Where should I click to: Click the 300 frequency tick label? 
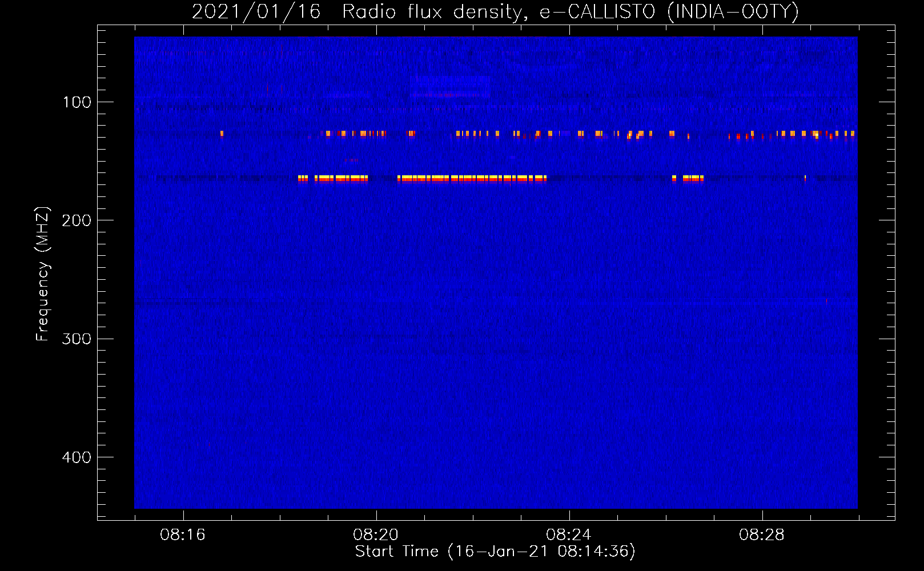(77, 339)
